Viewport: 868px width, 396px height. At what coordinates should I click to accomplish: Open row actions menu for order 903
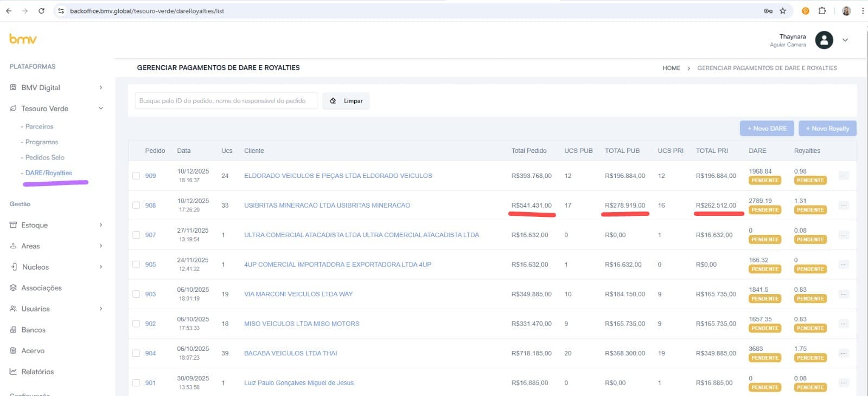point(844,294)
